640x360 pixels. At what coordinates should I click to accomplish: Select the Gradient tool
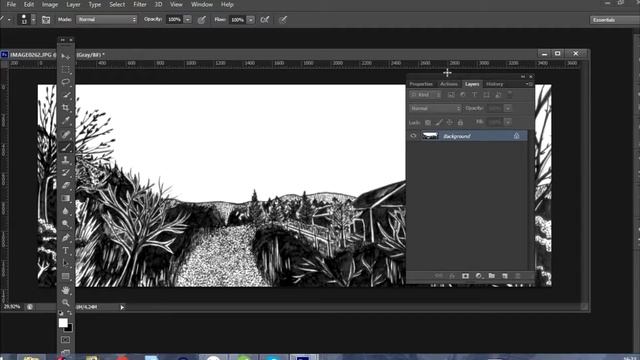pos(65,198)
